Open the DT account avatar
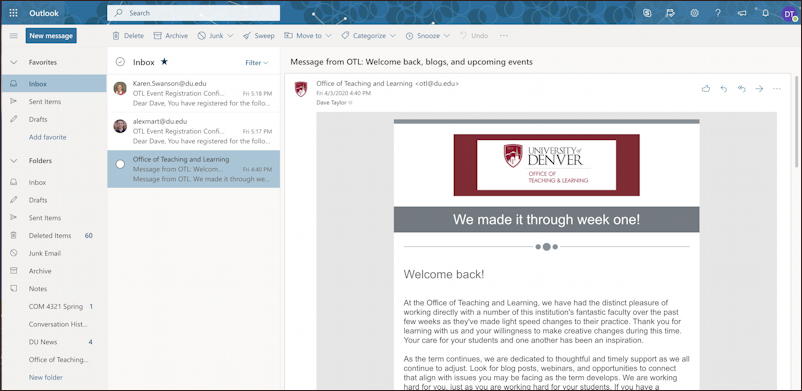Screen dimensions: 802x391 point(789,14)
